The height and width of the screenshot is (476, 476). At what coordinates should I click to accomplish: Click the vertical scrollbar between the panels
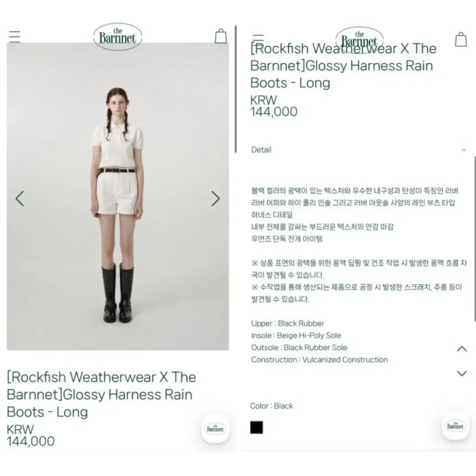coord(235,89)
